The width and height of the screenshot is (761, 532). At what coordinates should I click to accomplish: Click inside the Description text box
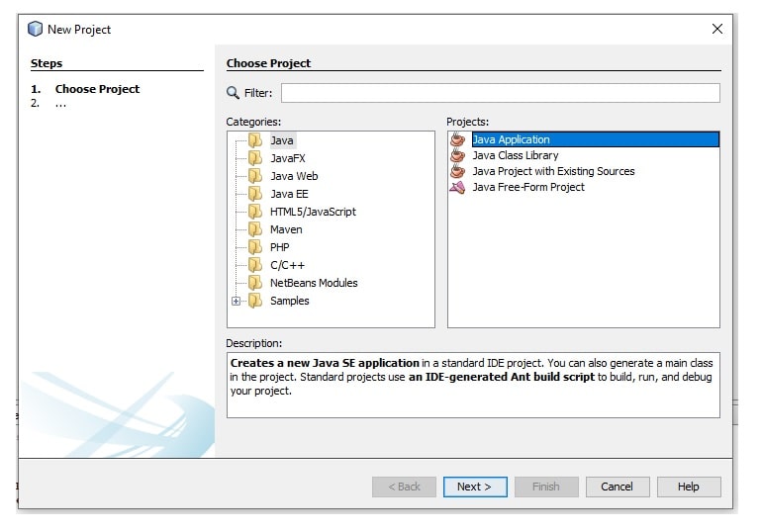pyautogui.click(x=473, y=385)
